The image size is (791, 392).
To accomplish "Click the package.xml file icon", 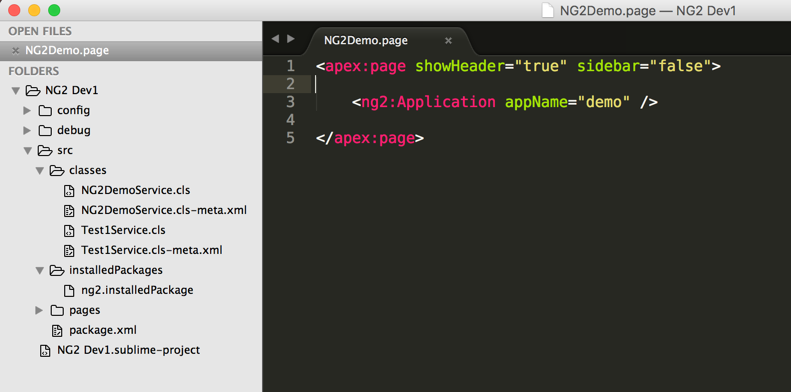I will [56, 330].
